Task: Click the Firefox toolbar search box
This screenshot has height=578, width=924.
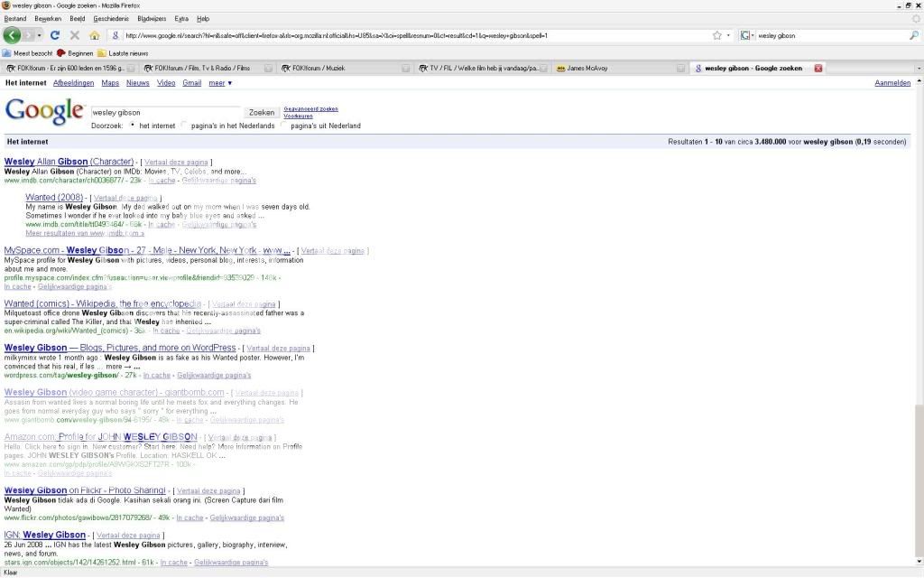Action: (831, 35)
